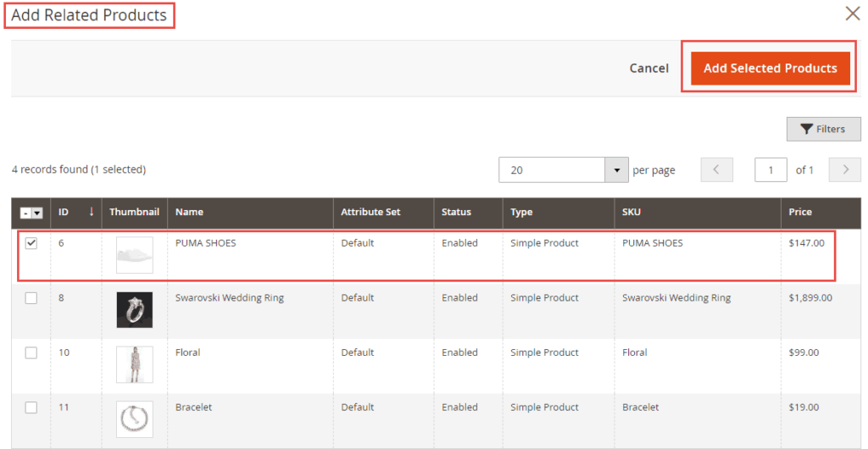Click the current page number field
The height and width of the screenshot is (449, 868).
coord(771,170)
